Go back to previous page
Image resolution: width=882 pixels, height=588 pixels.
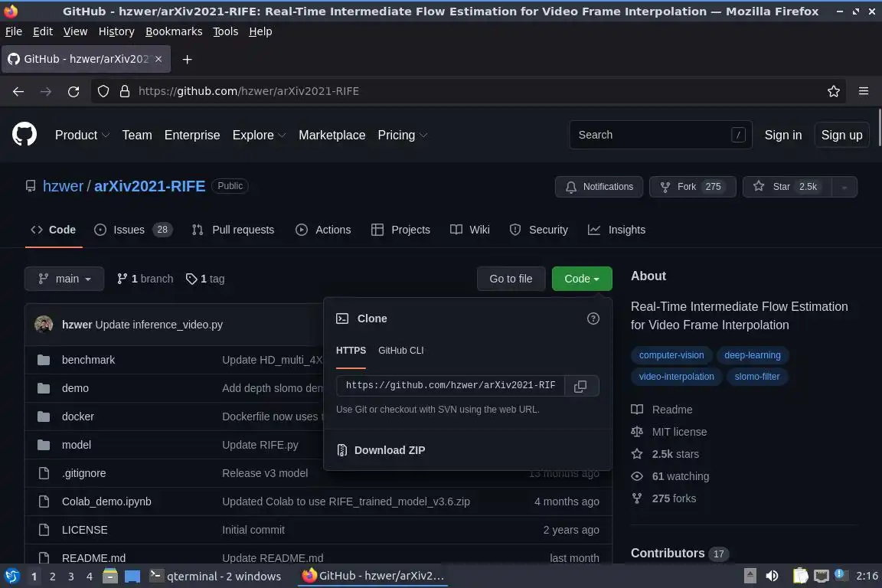pyautogui.click(x=18, y=91)
